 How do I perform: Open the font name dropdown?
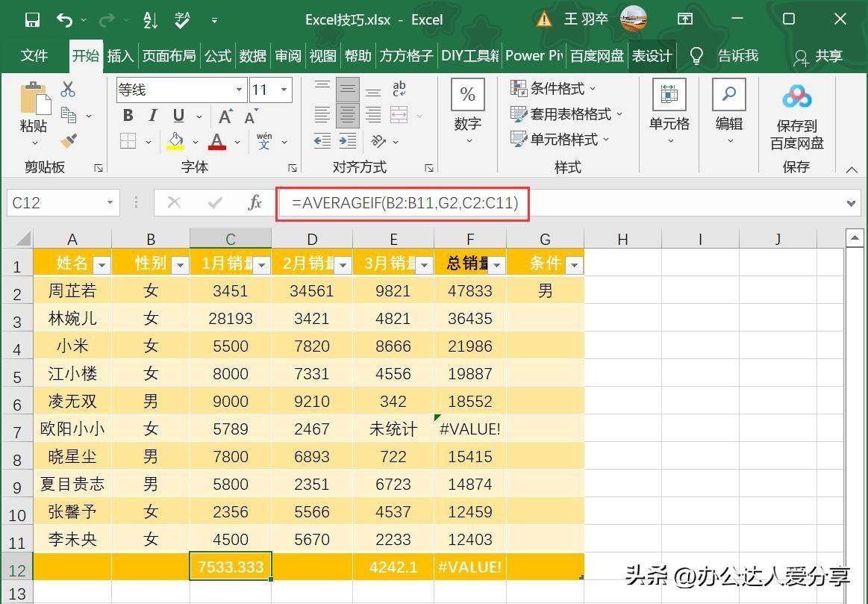pos(239,90)
